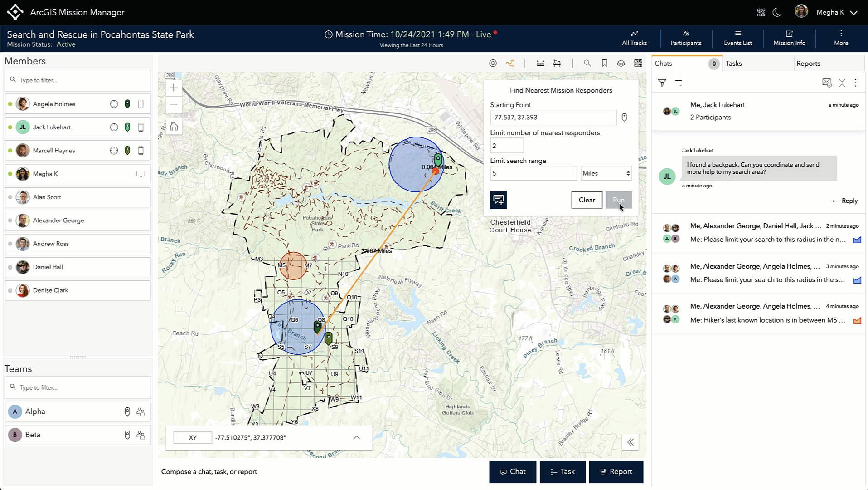Mark all chats as read envelope icon
This screenshot has height=490, width=868.
point(826,83)
